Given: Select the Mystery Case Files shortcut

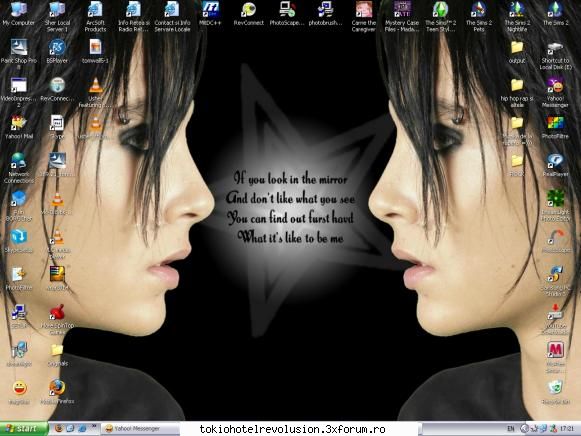Looking at the screenshot, I should tap(402, 17).
